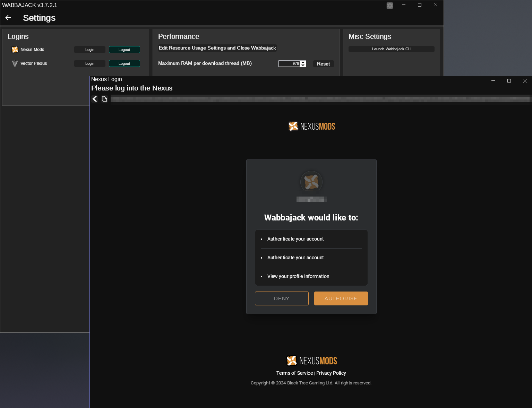Image resolution: width=532 pixels, height=408 pixels.
Task: Click the NexusMods logo at the page top
Action: coord(312,126)
